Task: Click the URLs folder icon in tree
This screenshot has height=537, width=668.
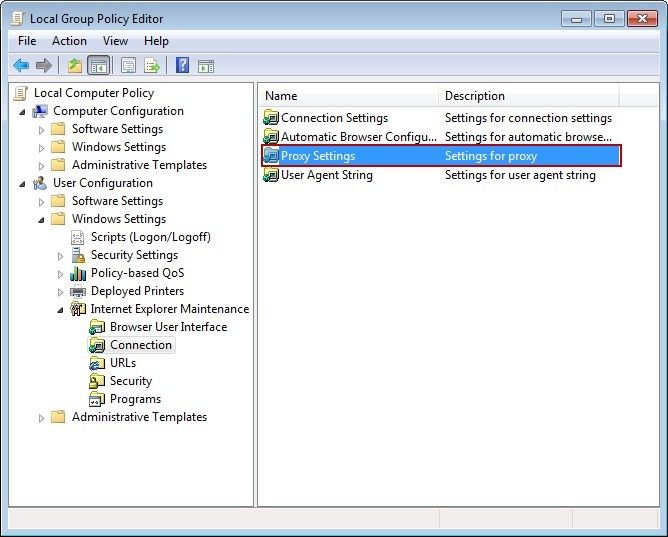Action: [97, 363]
